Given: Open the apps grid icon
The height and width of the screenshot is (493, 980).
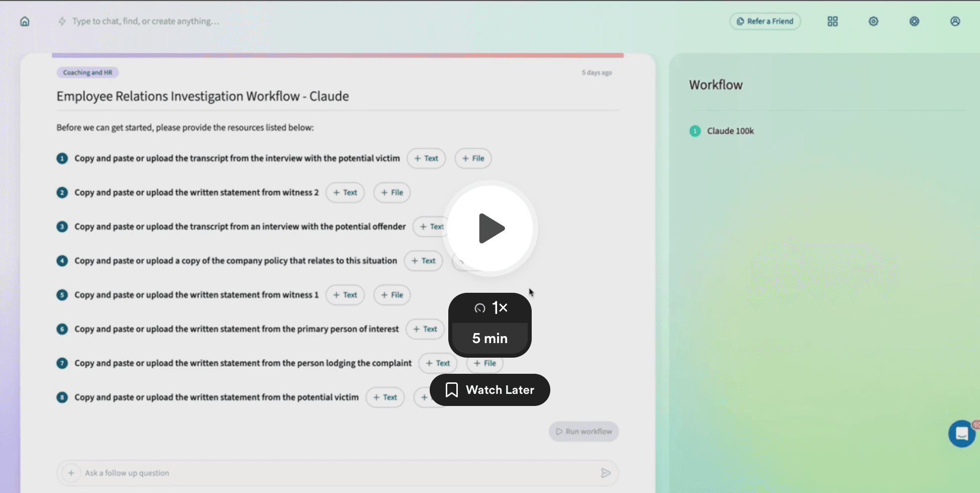Looking at the screenshot, I should click(x=833, y=21).
